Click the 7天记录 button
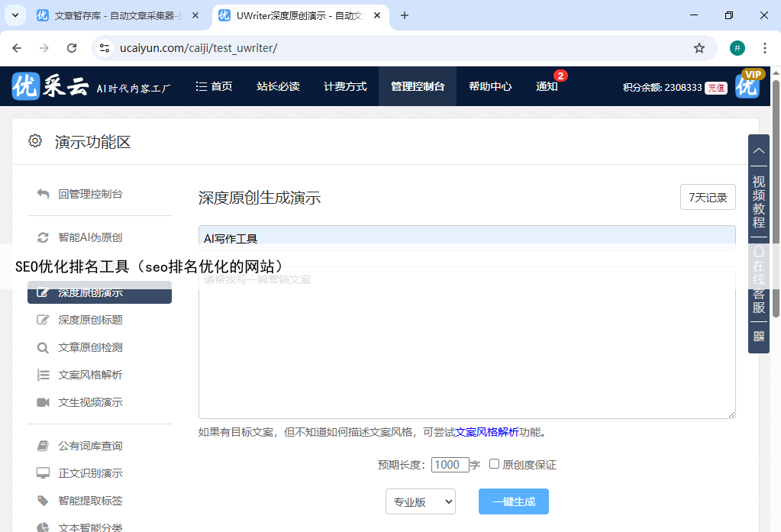Image resolution: width=781 pixels, height=532 pixels. coord(708,197)
